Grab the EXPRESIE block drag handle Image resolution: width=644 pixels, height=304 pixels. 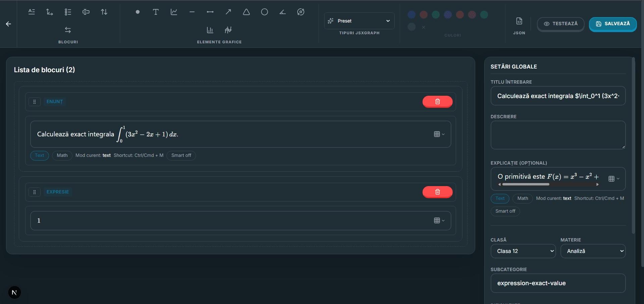point(35,192)
